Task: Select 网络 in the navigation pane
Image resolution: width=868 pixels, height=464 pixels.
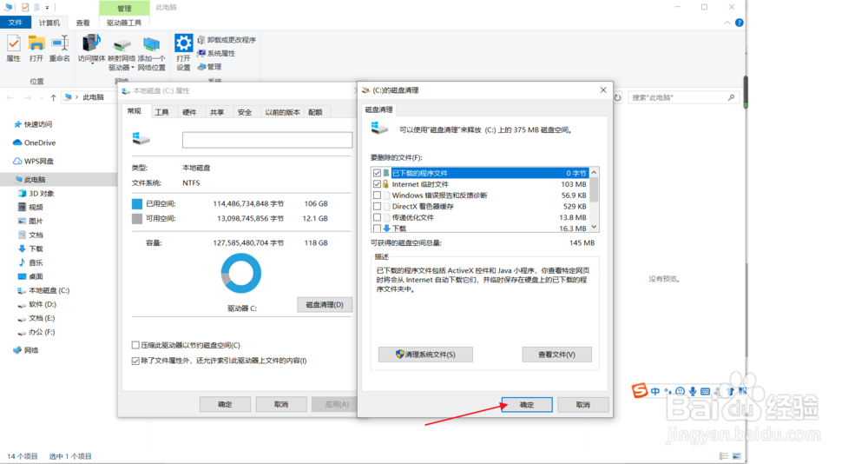Action: 26,350
